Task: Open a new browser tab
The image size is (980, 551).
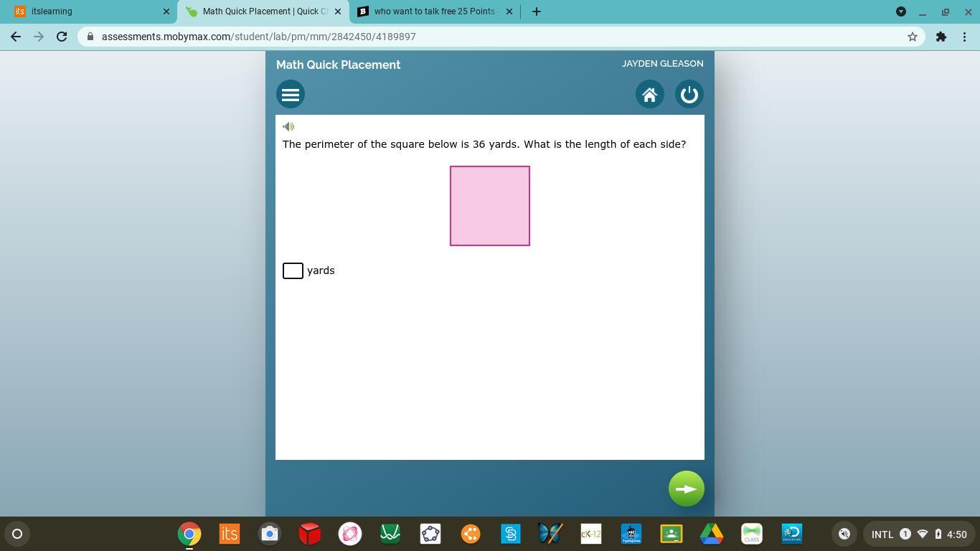Action: pos(536,11)
